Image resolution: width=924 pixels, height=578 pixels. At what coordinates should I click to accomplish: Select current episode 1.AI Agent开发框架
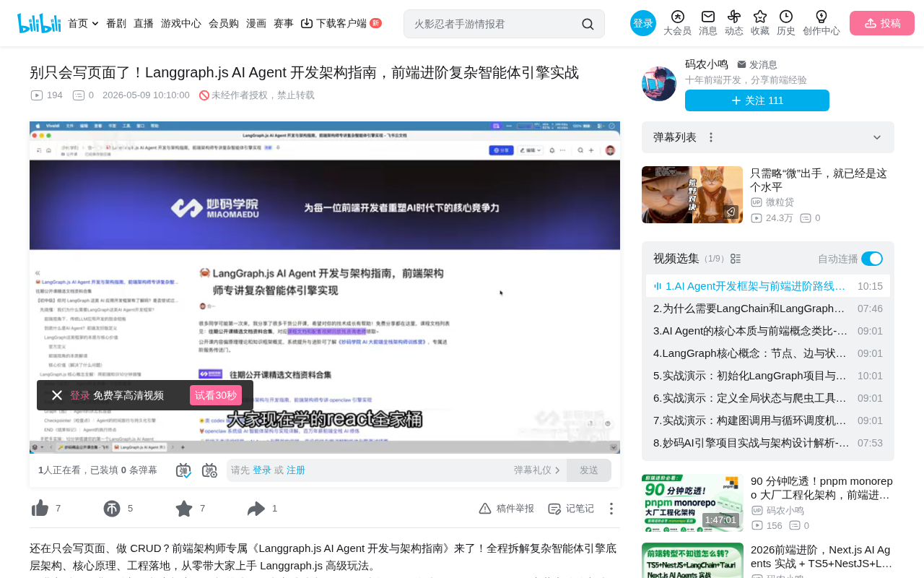pos(768,286)
